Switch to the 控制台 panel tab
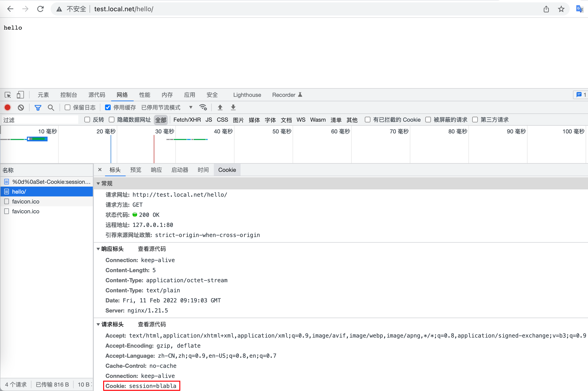This screenshot has height=391, width=588. tap(68, 95)
